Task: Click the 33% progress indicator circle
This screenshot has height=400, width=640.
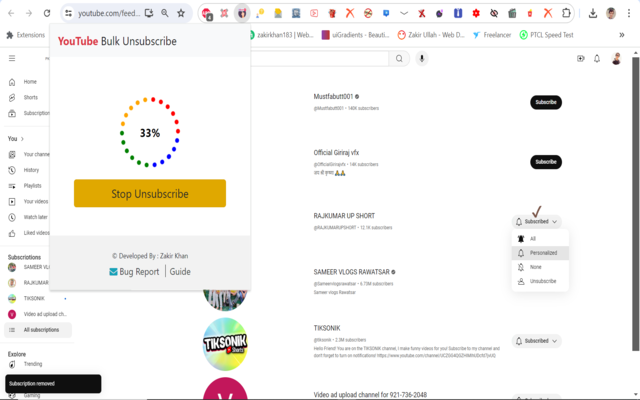Action: (150, 133)
